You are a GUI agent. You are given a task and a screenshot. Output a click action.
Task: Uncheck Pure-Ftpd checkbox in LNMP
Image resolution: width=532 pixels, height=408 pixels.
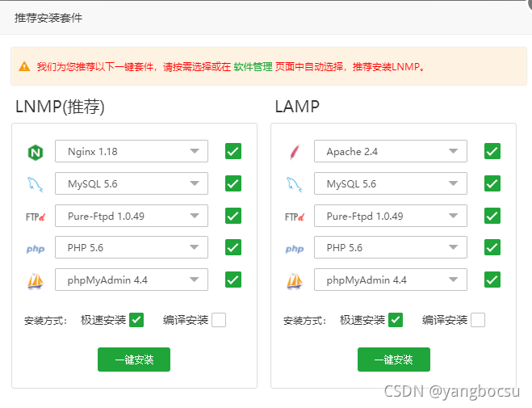click(233, 216)
